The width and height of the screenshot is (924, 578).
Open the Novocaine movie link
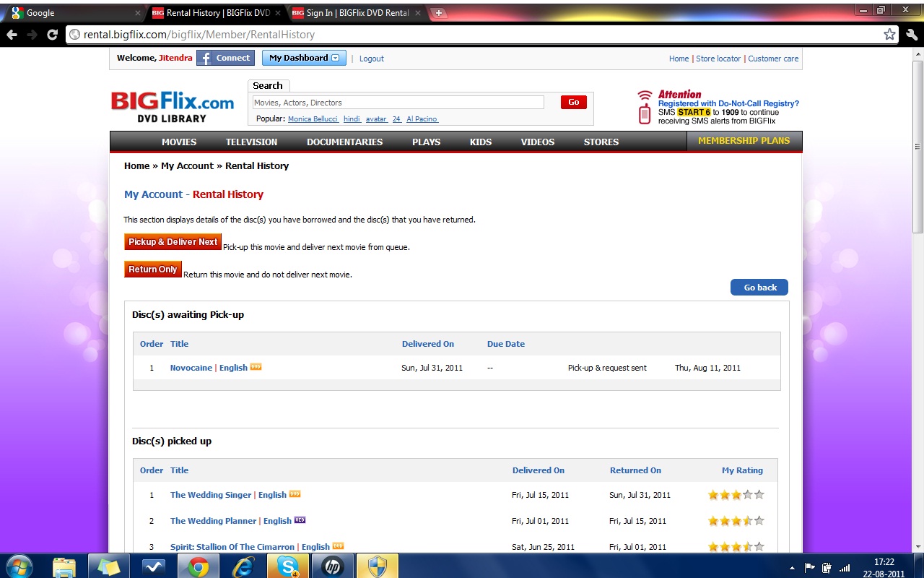(x=191, y=368)
